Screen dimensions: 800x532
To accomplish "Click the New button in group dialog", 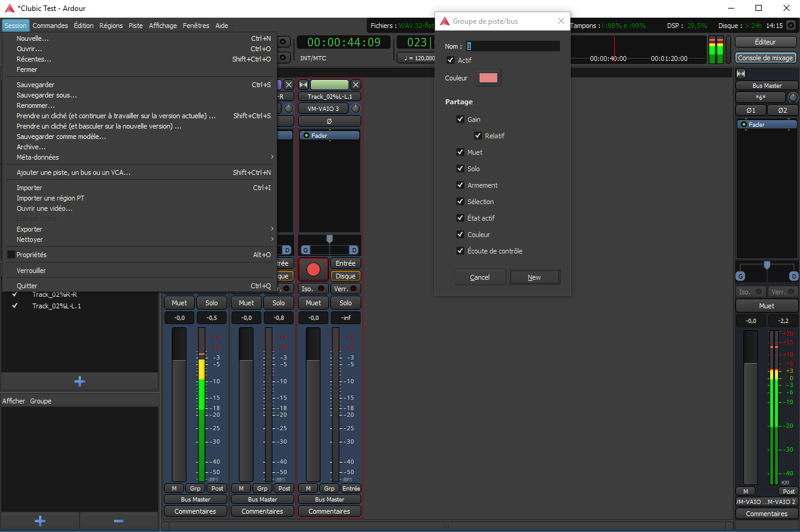I will (534, 277).
